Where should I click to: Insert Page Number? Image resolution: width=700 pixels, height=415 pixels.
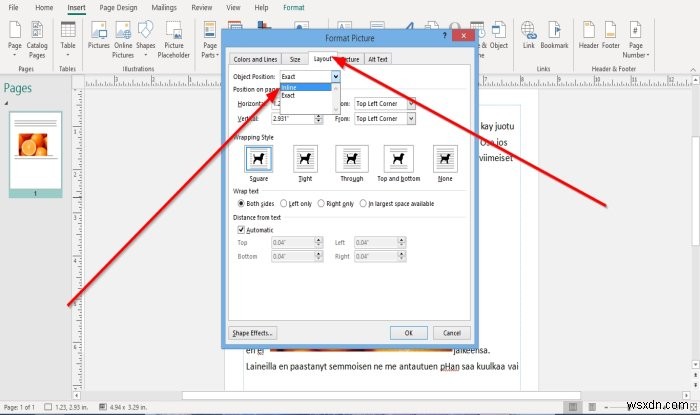[x=636, y=39]
